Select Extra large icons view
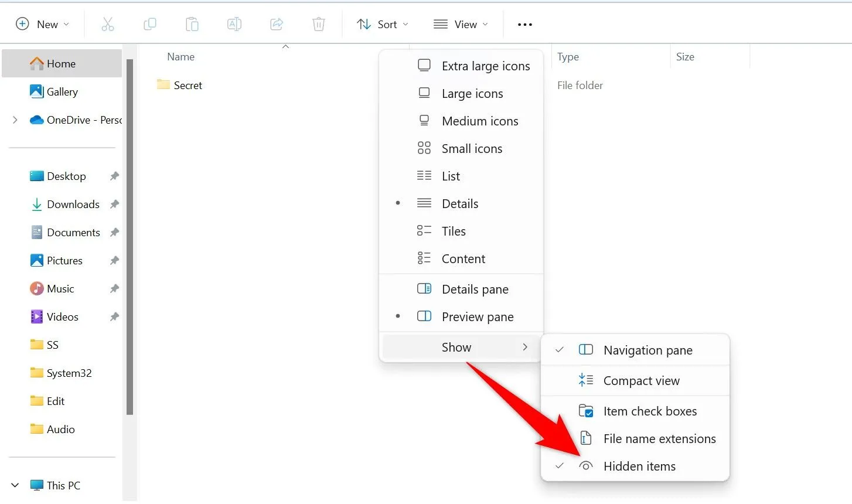The height and width of the screenshot is (504, 852). [485, 66]
